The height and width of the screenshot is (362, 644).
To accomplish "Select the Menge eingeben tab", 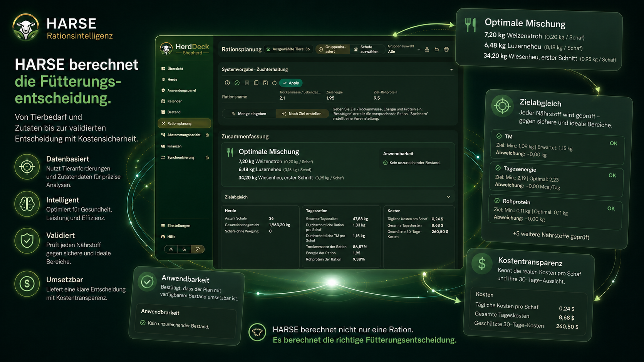I will (x=249, y=114).
